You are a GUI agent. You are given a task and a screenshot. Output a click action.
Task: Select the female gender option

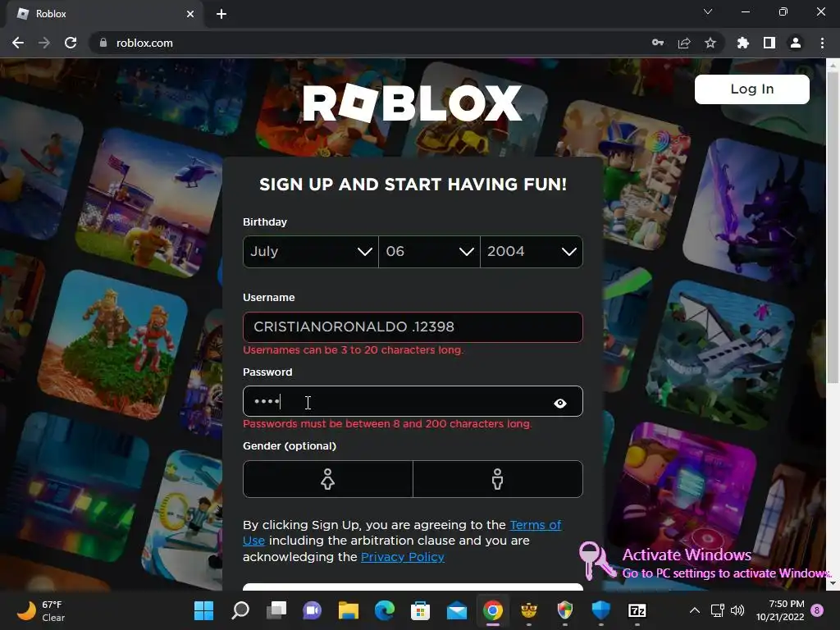pyautogui.click(x=328, y=479)
